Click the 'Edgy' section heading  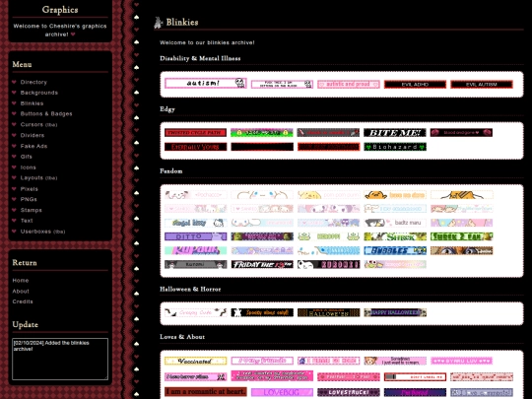coord(167,109)
